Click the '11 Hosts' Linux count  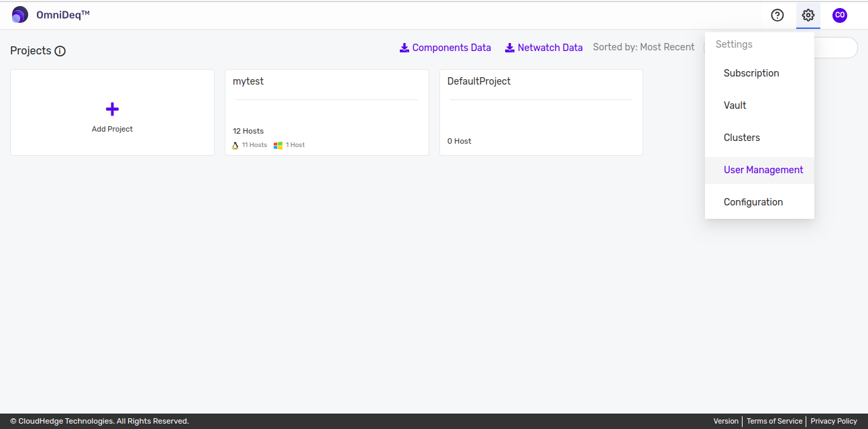254,145
